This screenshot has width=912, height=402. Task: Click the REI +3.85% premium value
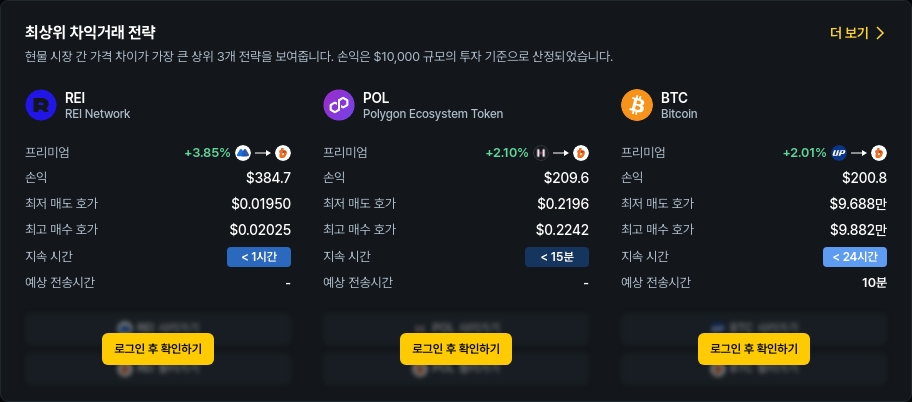click(x=208, y=153)
